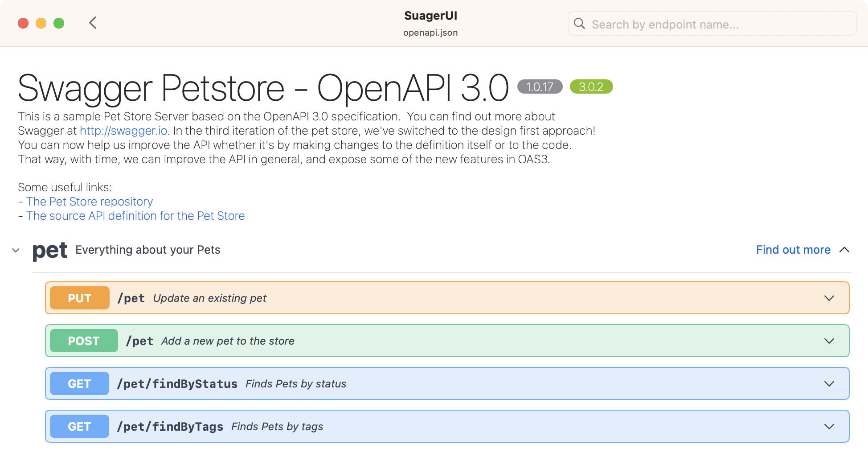Click the search magnifier icon
This screenshot has width=868, height=461.
579,24
